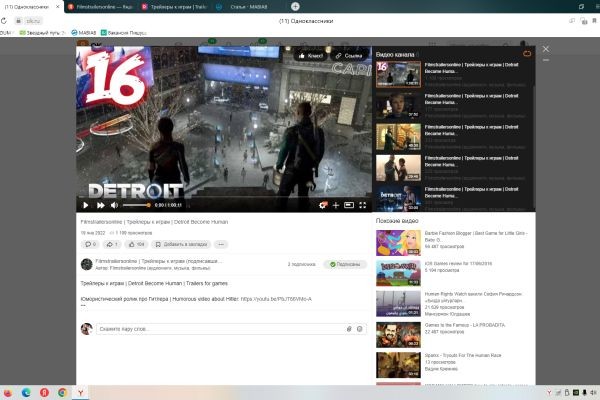The image size is (600, 400).
Task: Select channel video with Detroit logo thumbnail
Action: [x=398, y=198]
